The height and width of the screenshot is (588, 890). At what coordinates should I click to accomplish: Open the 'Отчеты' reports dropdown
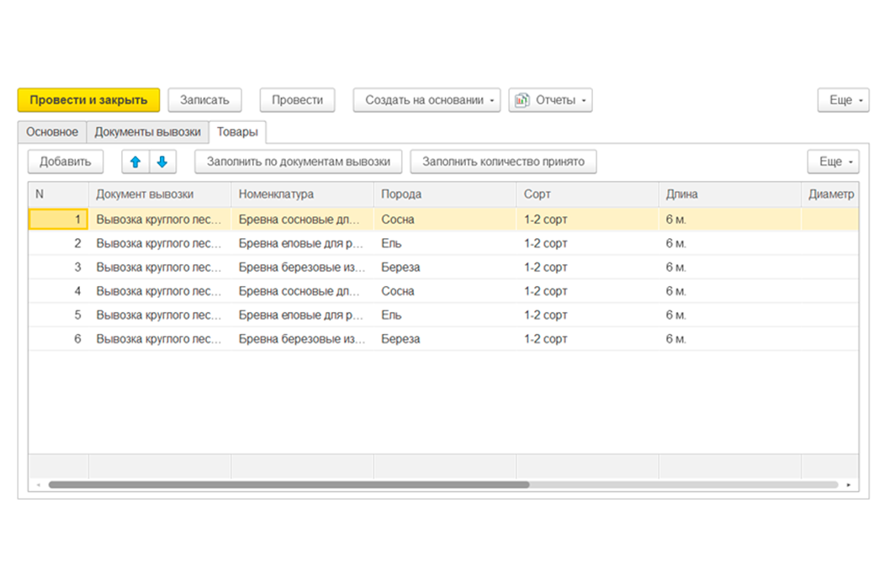tap(551, 100)
